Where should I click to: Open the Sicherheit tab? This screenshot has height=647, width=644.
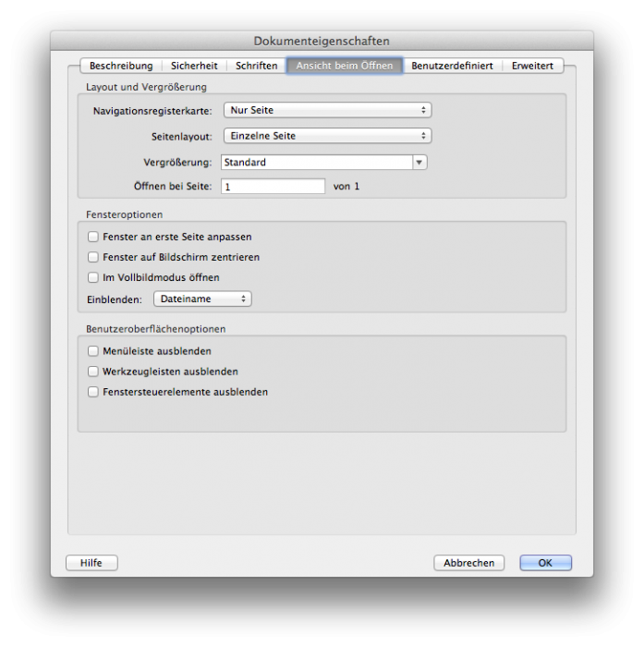194,66
